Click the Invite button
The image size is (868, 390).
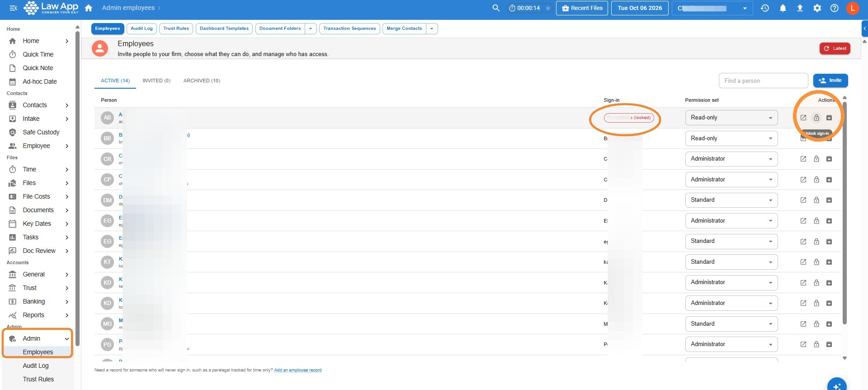(830, 81)
